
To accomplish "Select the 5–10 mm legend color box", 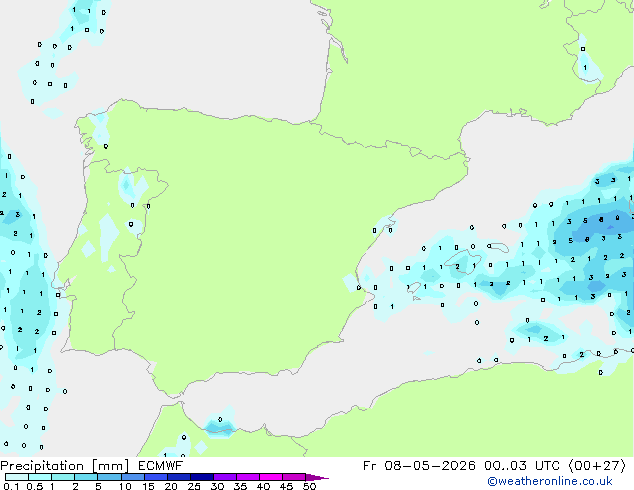I will tap(109, 477).
